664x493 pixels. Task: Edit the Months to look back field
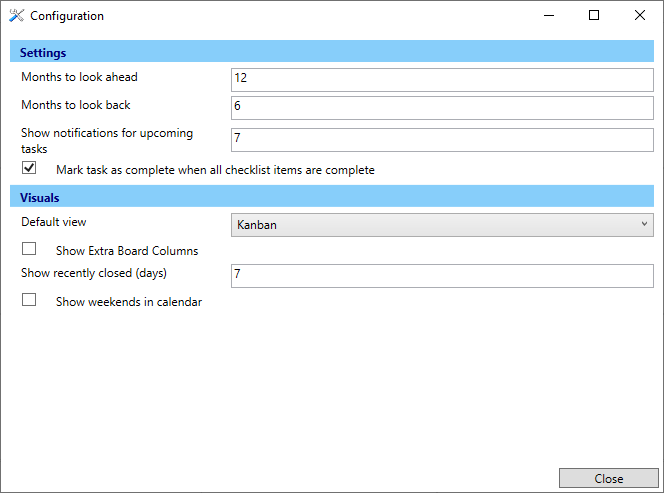click(x=442, y=108)
